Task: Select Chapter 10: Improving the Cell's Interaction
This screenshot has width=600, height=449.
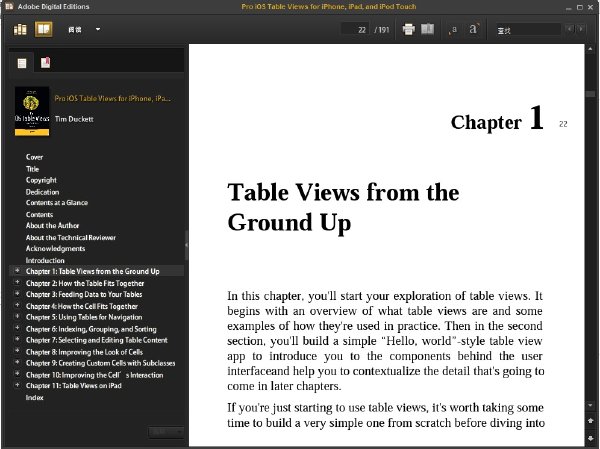Action: (95, 375)
